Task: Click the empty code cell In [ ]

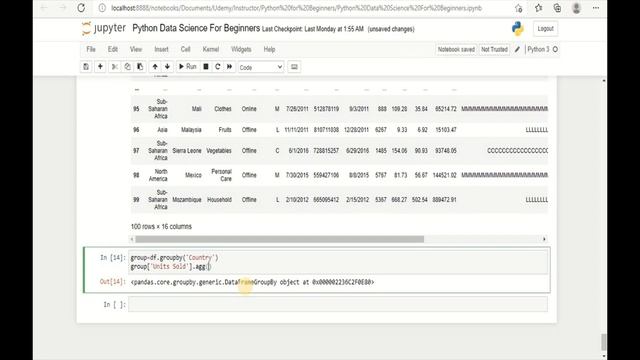Action: (338, 304)
